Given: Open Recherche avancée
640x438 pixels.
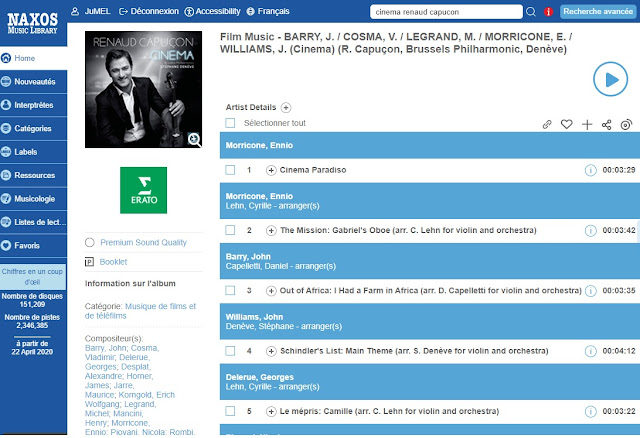Looking at the screenshot, I should click(598, 11).
